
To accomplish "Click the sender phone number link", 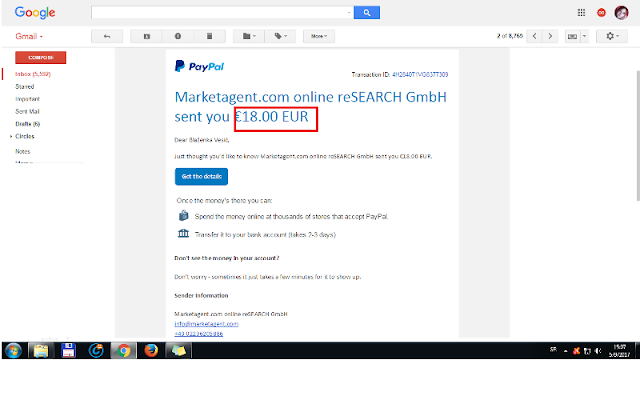I will click(x=198, y=334).
